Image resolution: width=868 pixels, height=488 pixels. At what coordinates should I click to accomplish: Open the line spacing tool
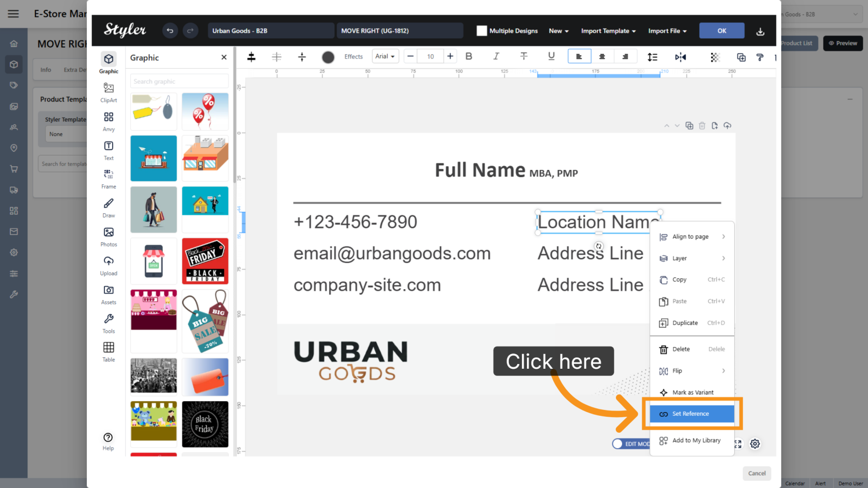point(653,57)
